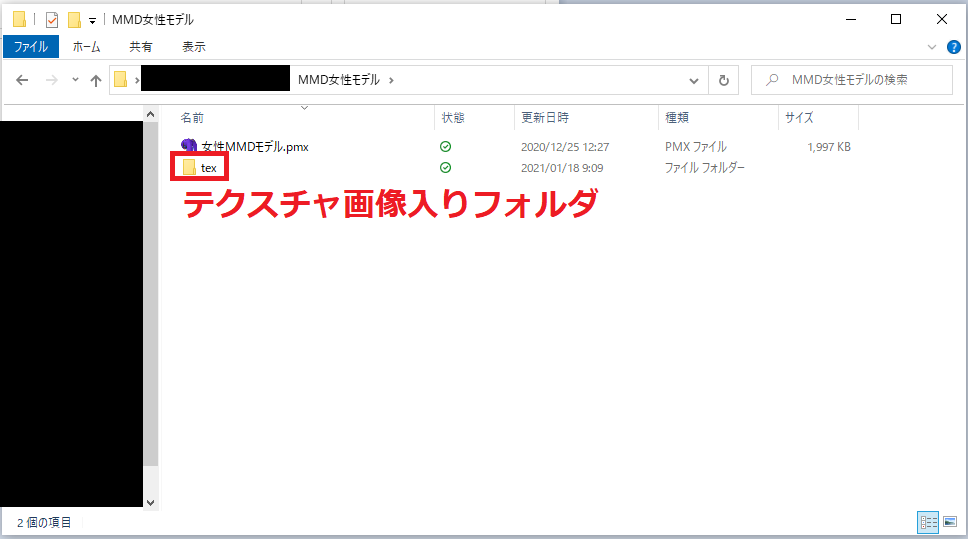Click the Properties icon in title bar
This screenshot has width=968, height=539.
coord(52,19)
